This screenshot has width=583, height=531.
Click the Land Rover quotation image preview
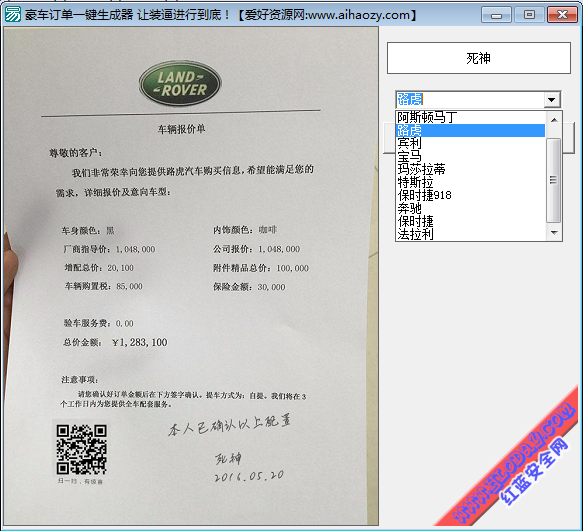(x=191, y=276)
